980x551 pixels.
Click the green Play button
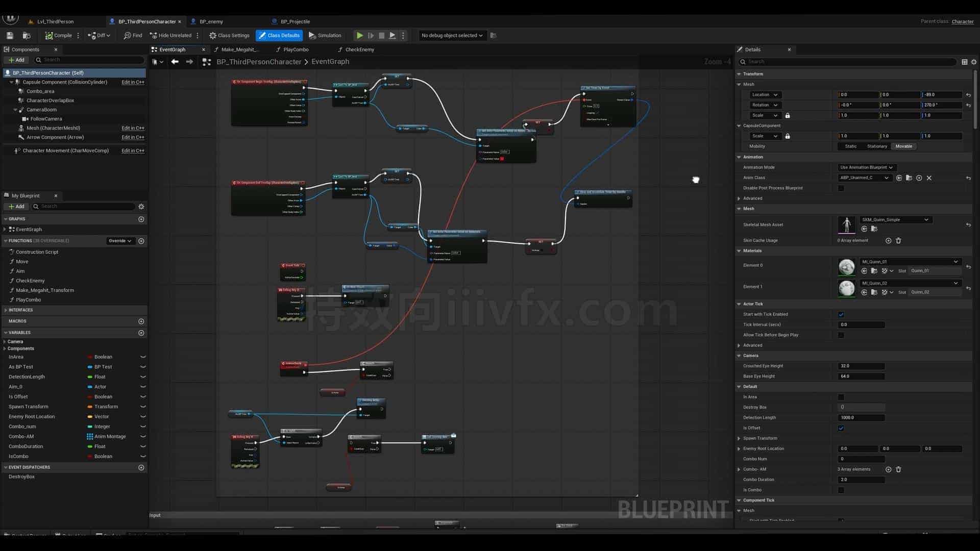tap(360, 35)
